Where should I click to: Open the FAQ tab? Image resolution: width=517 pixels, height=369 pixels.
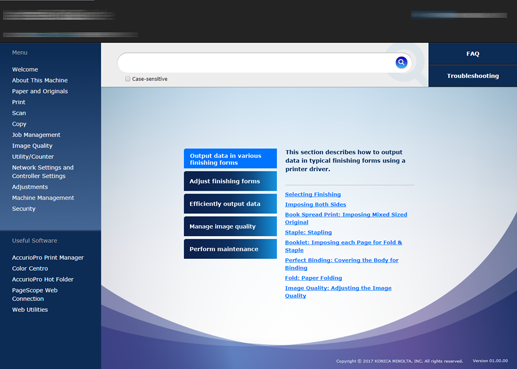473,54
